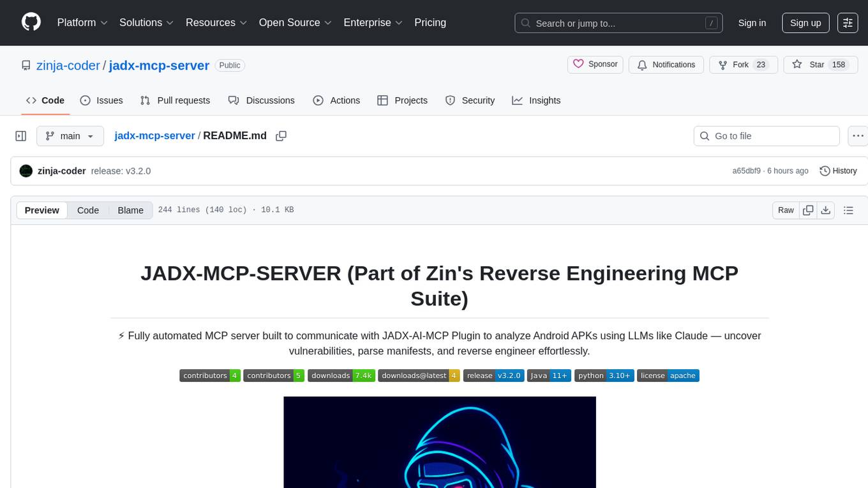Click the downloads 7.4k badge

coord(341,376)
